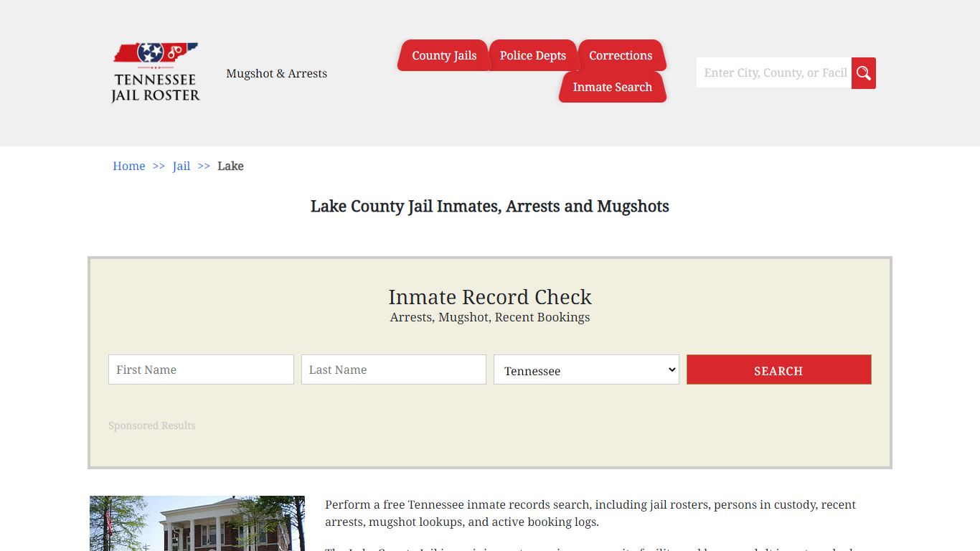The width and height of the screenshot is (980, 551).
Task: Click the Sponsored Results label
Action: click(152, 425)
